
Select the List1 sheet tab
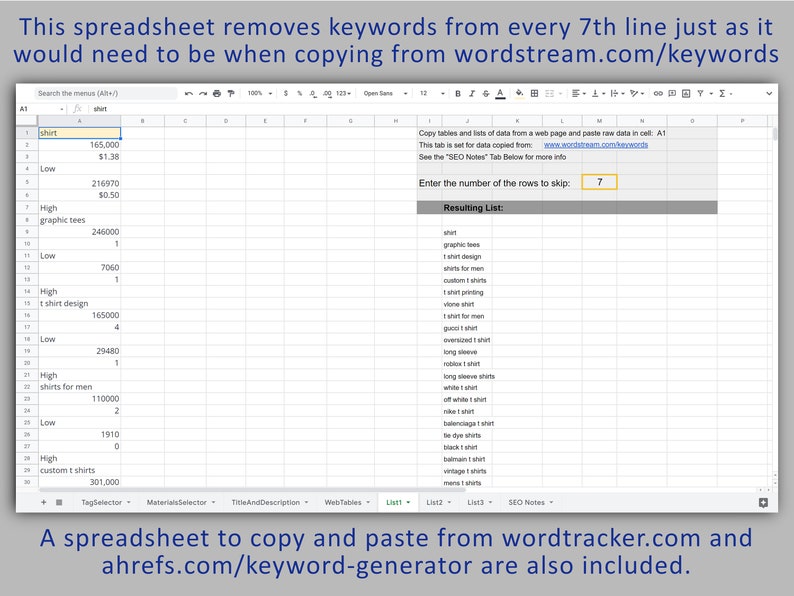point(398,502)
